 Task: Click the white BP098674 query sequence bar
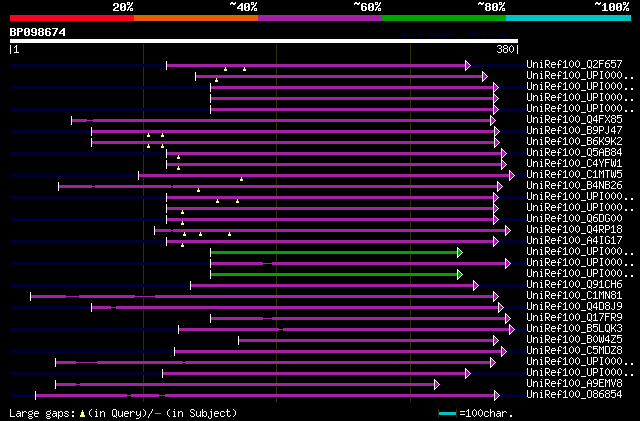point(264,41)
